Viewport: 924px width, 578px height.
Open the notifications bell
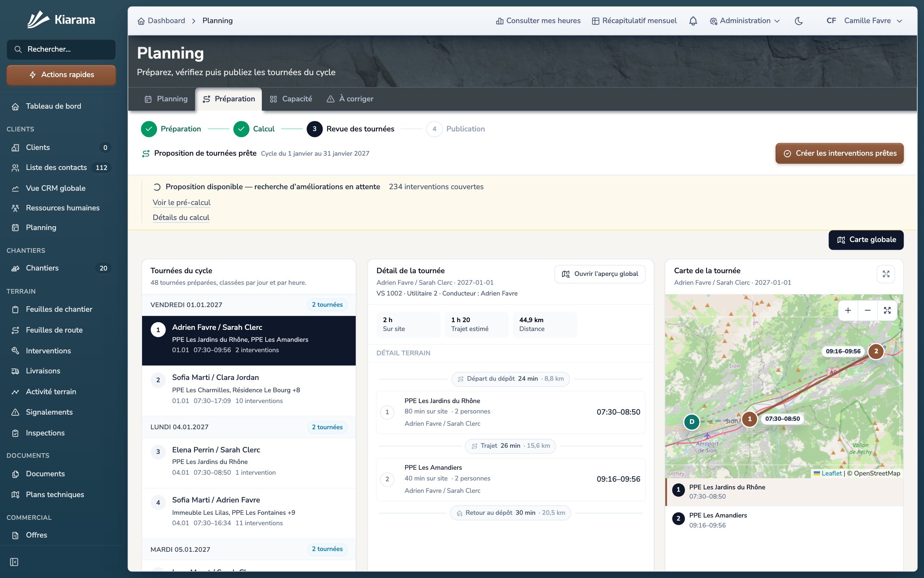click(693, 21)
